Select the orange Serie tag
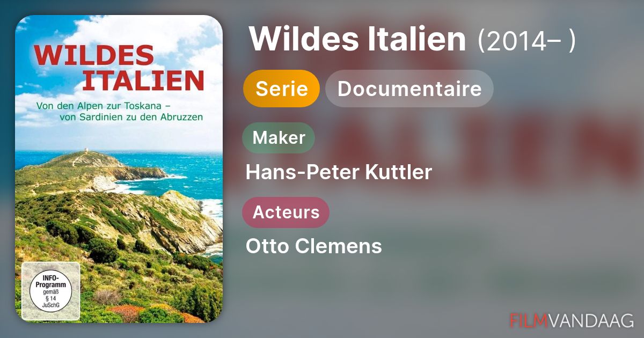This screenshot has height=338, width=644. tap(282, 89)
